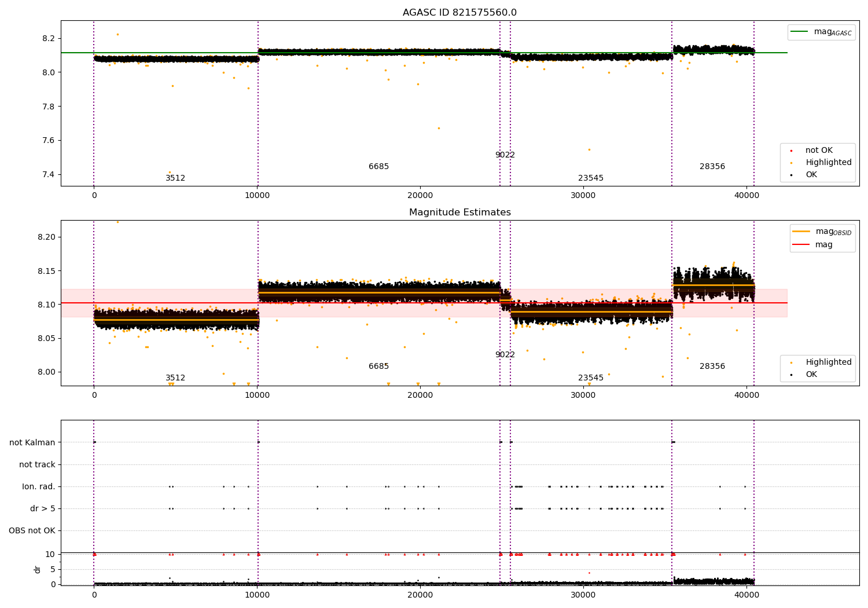Click the 8.10 y-axis tick label
The height and width of the screenshot is (608, 868).
(46, 305)
